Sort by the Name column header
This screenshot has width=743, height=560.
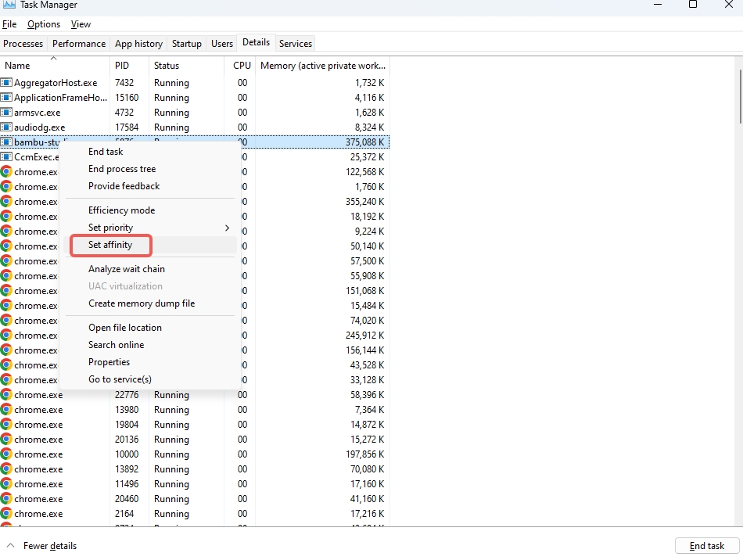[x=55, y=66]
